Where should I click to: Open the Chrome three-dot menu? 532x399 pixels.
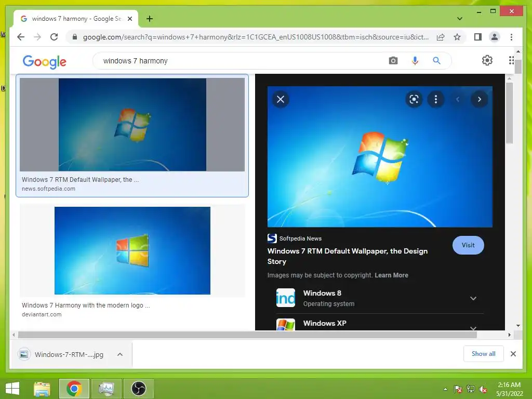(511, 37)
